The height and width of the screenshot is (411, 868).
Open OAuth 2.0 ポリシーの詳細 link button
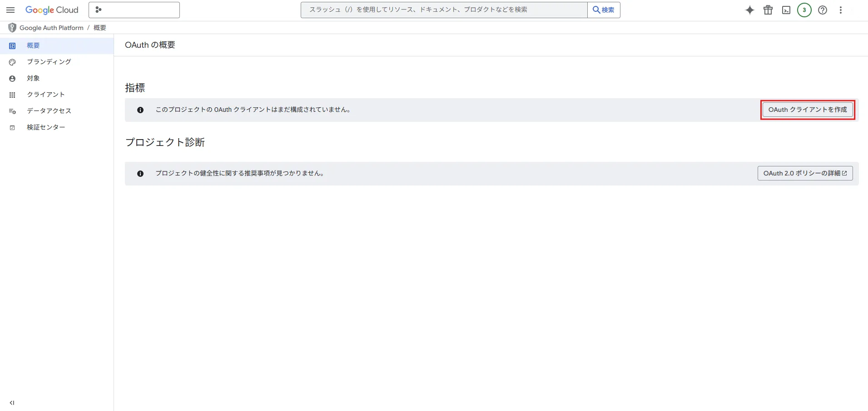pos(805,173)
